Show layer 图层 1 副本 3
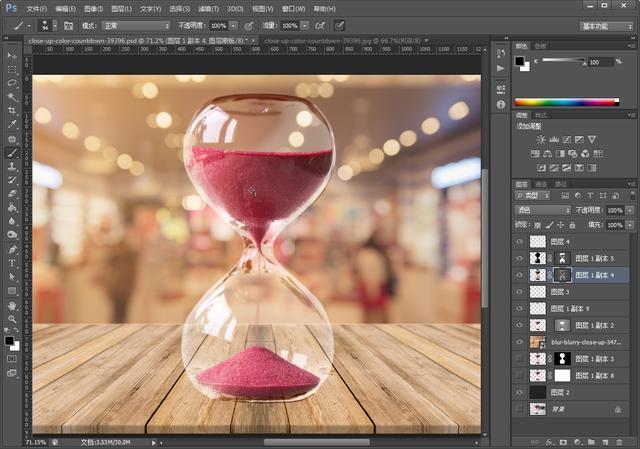The image size is (640, 449). pos(520,359)
